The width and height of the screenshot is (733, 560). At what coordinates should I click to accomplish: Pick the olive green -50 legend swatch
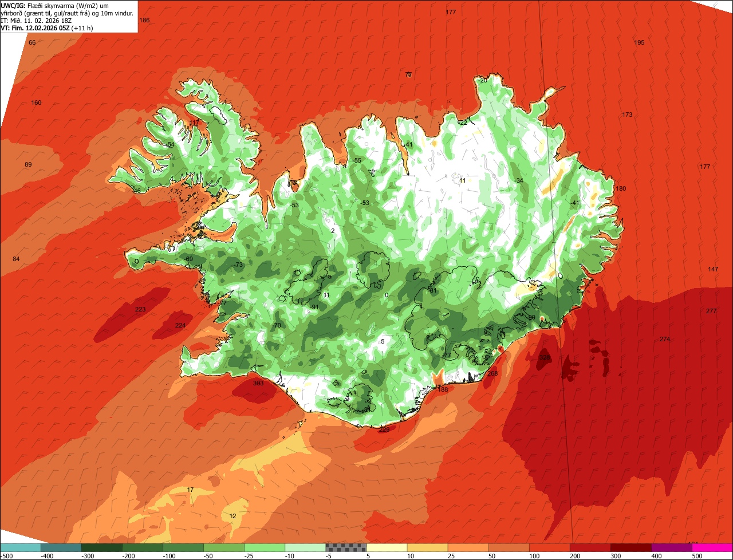tap(224, 547)
